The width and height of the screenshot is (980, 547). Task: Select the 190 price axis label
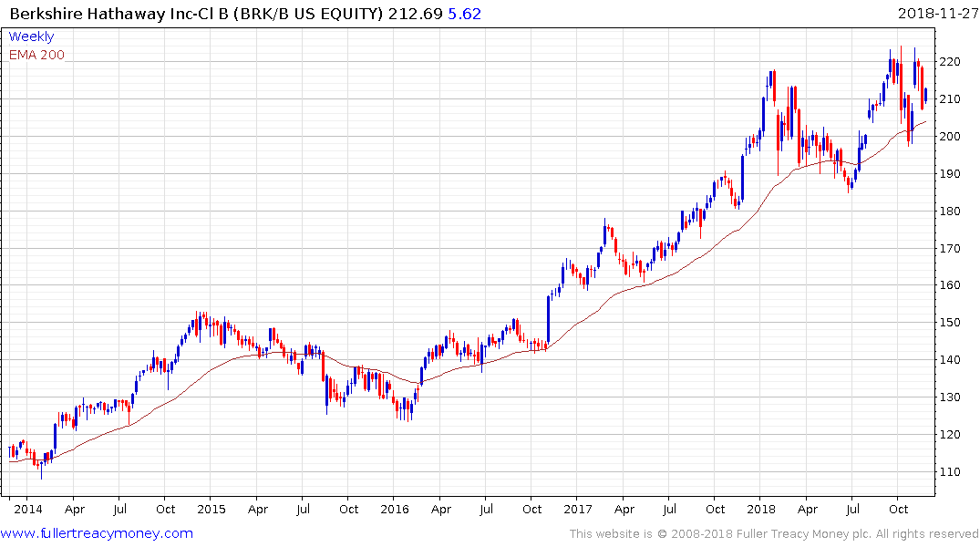[949, 174]
